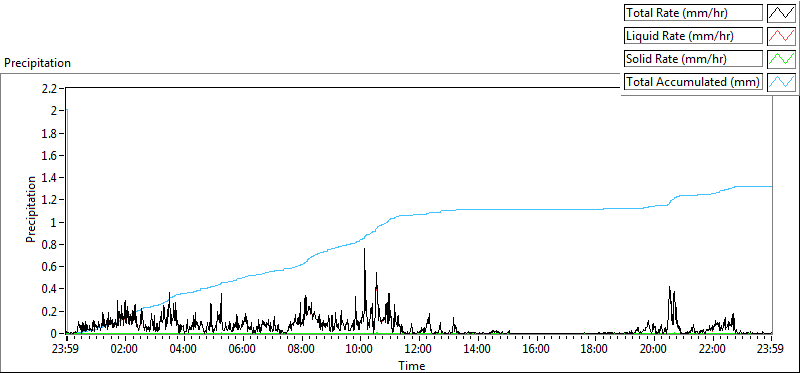The width and height of the screenshot is (800, 373).
Task: Click the Total Rate black line icon
Action: pyautogui.click(x=782, y=13)
